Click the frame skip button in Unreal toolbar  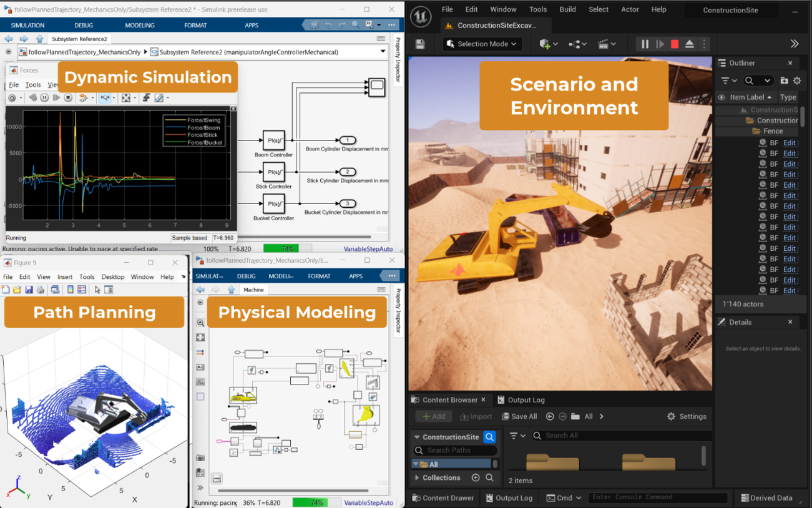[x=660, y=44]
